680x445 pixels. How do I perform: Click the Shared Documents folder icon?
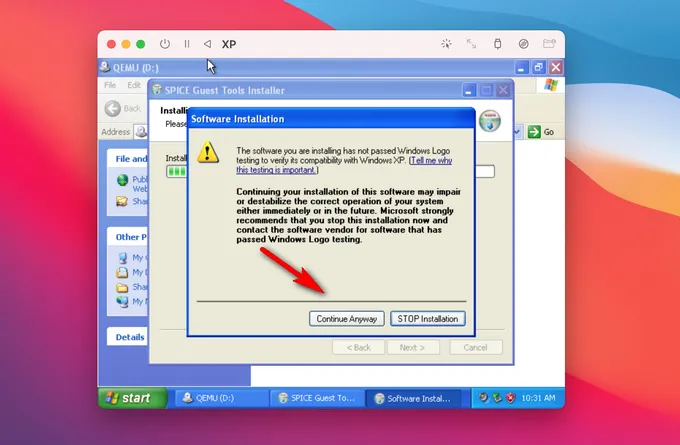pos(122,287)
